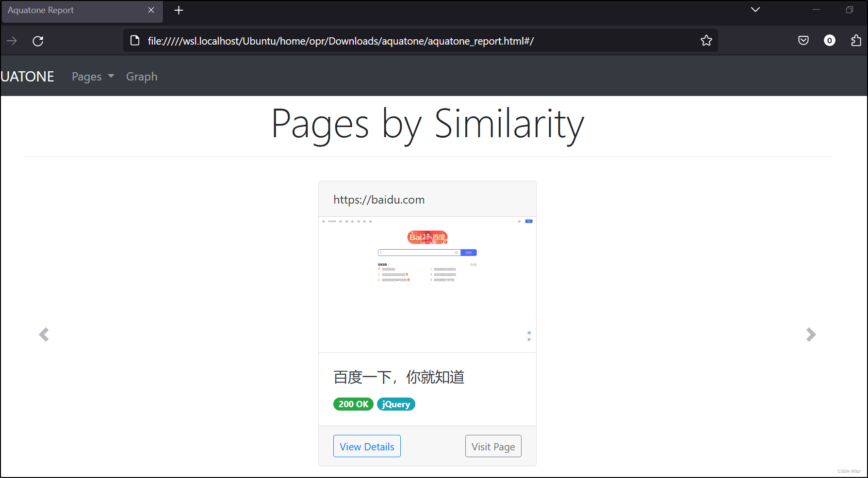The image size is (868, 478).
Task: Go to next carousel page arrow
Action: (x=811, y=335)
